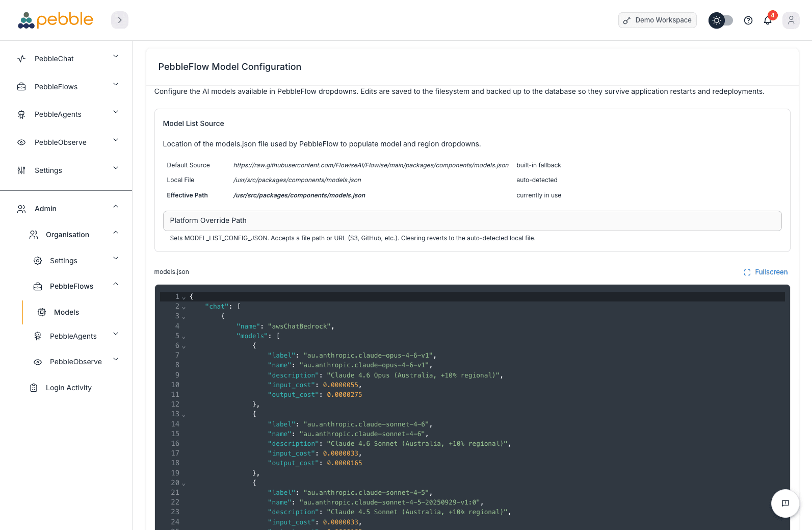
Task: Click the Admin PebbleObserve eye icon
Action: click(38, 362)
